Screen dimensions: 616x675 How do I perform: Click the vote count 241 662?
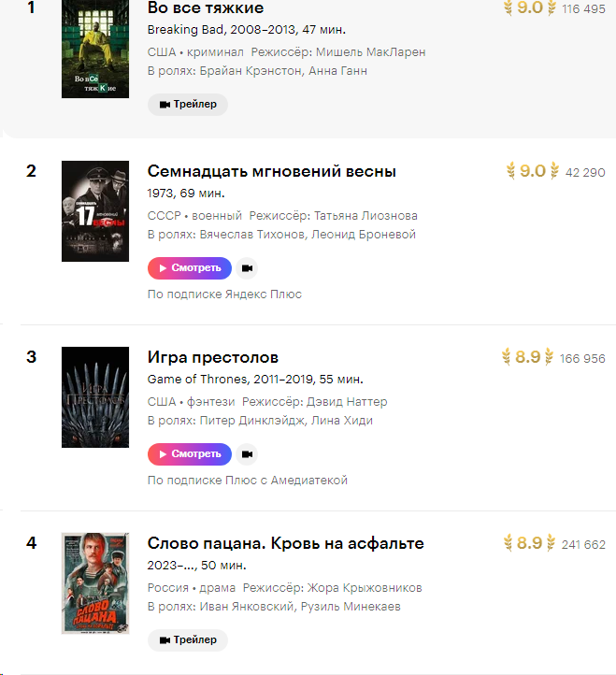pos(584,545)
